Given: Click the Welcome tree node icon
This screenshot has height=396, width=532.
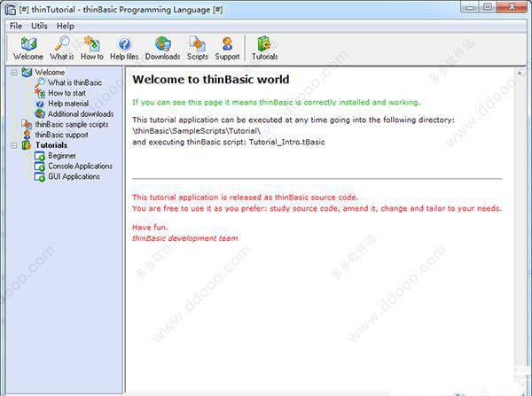Looking at the screenshot, I should [27, 73].
